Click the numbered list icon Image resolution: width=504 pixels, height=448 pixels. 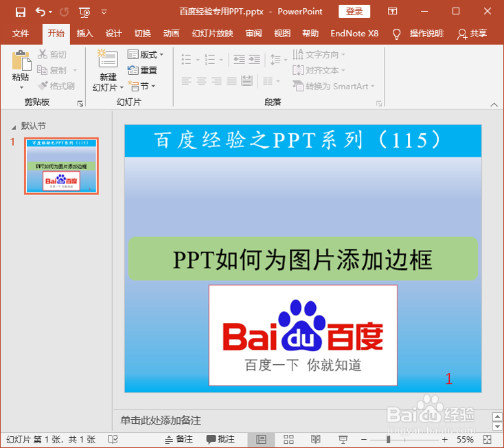click(x=209, y=60)
